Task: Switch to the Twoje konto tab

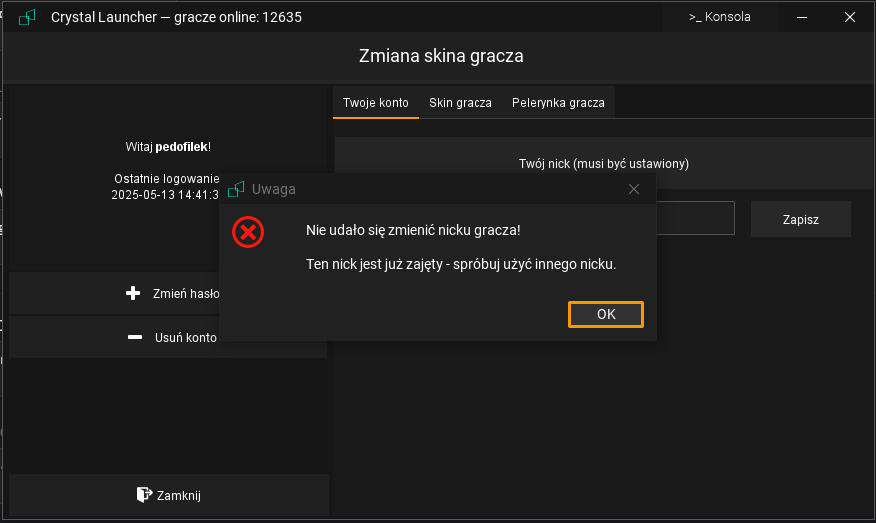Action: point(375,103)
